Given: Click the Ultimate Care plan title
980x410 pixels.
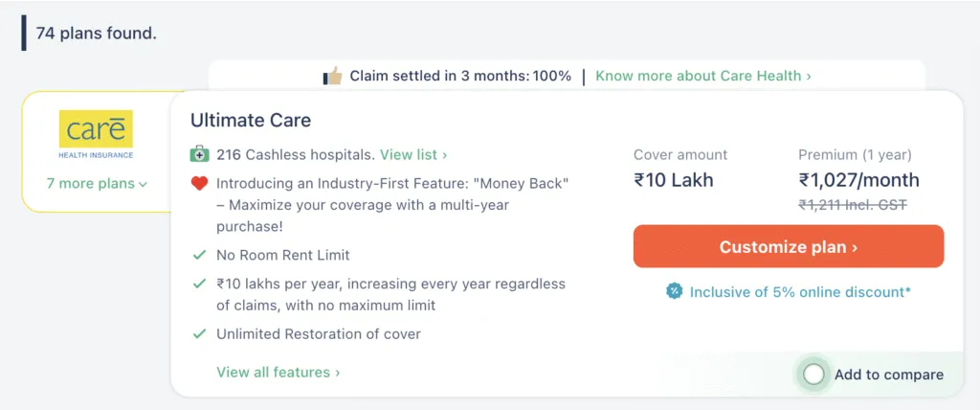Looking at the screenshot, I should coord(251,121).
